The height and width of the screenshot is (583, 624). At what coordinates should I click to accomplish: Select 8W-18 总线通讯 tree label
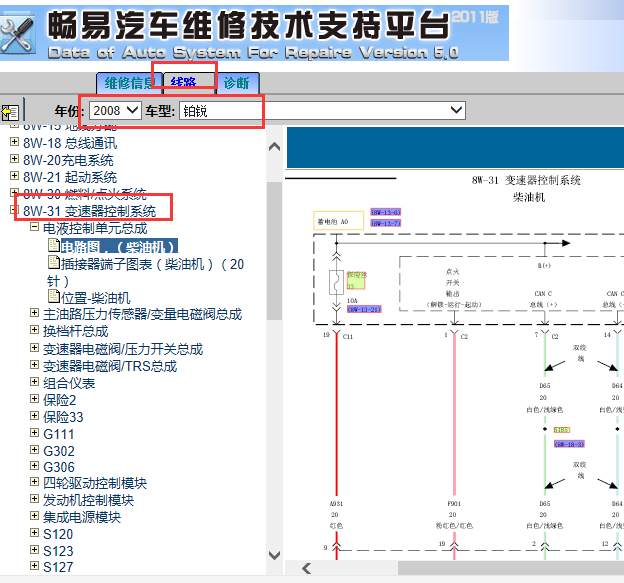click(70, 143)
